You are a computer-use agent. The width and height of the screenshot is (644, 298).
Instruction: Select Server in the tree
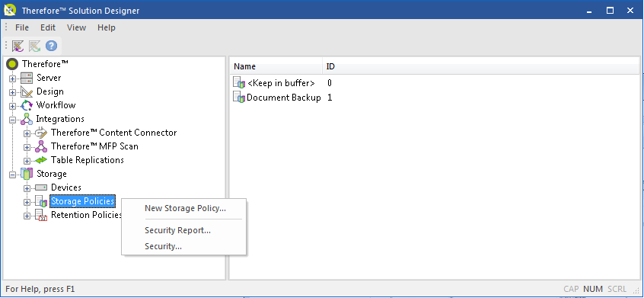(x=49, y=78)
